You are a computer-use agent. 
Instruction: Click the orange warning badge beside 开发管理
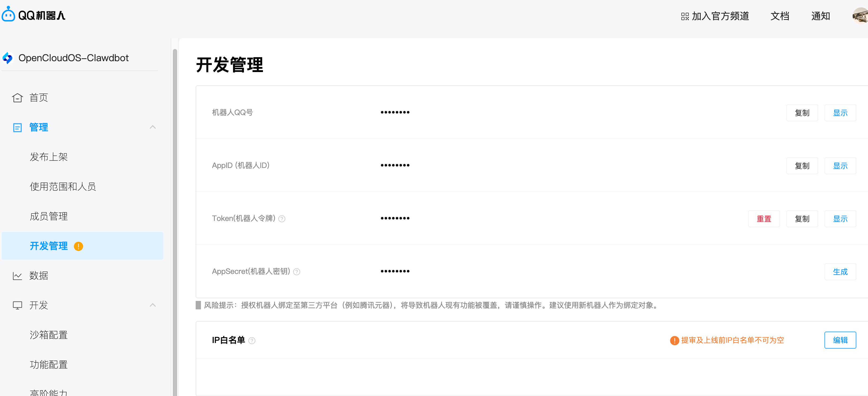point(78,246)
